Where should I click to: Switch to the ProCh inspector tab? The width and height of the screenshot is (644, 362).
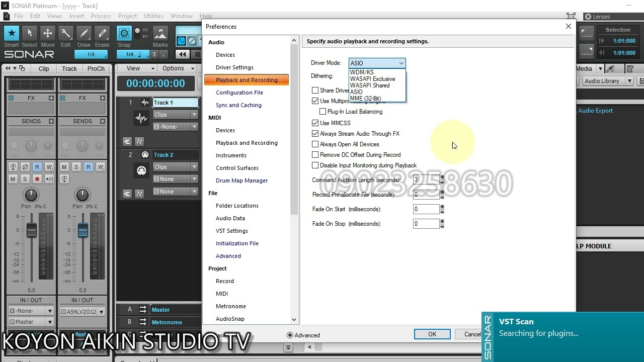click(x=96, y=69)
